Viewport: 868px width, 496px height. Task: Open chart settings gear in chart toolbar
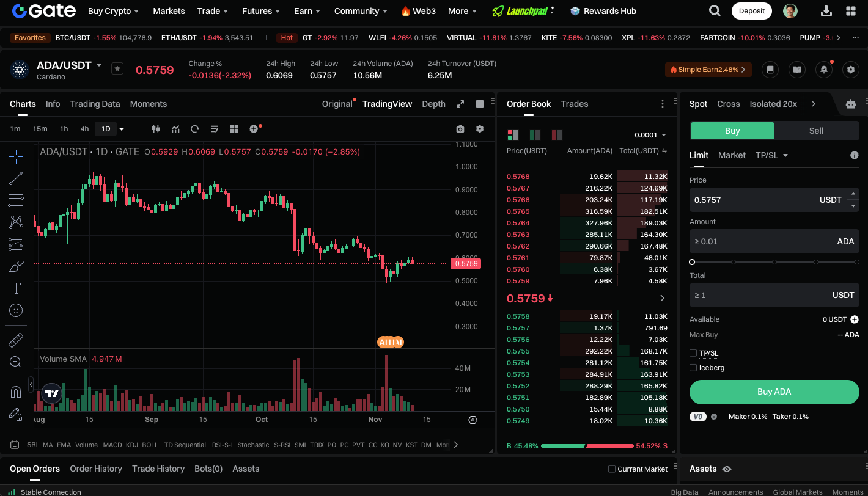(480, 129)
